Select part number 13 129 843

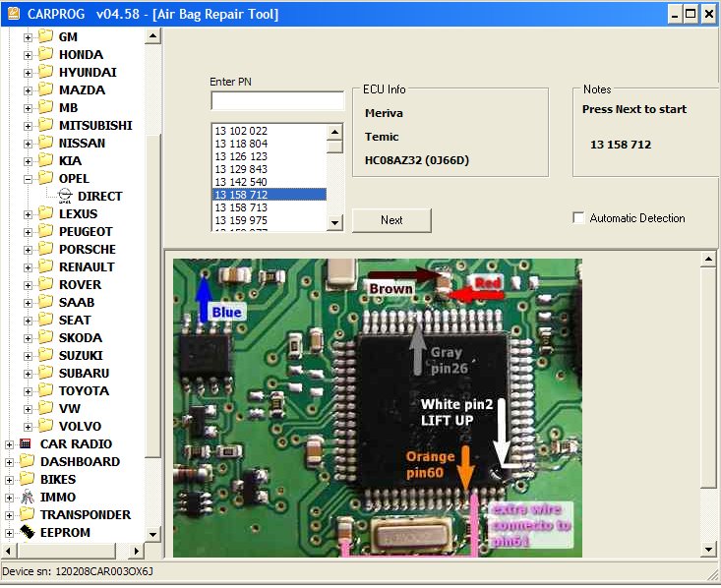tap(270, 169)
